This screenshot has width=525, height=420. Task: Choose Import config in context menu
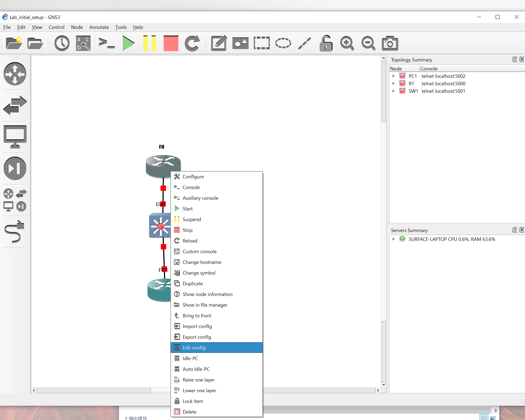[217, 326]
